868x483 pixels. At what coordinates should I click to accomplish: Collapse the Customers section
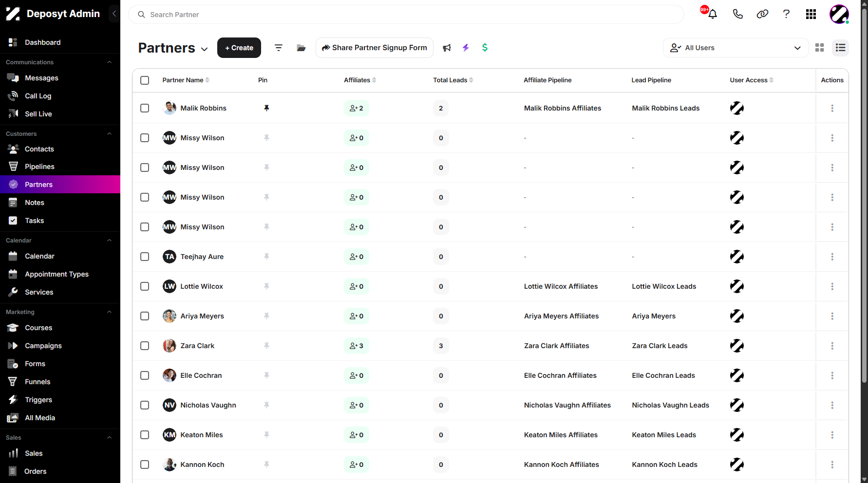pyautogui.click(x=109, y=134)
